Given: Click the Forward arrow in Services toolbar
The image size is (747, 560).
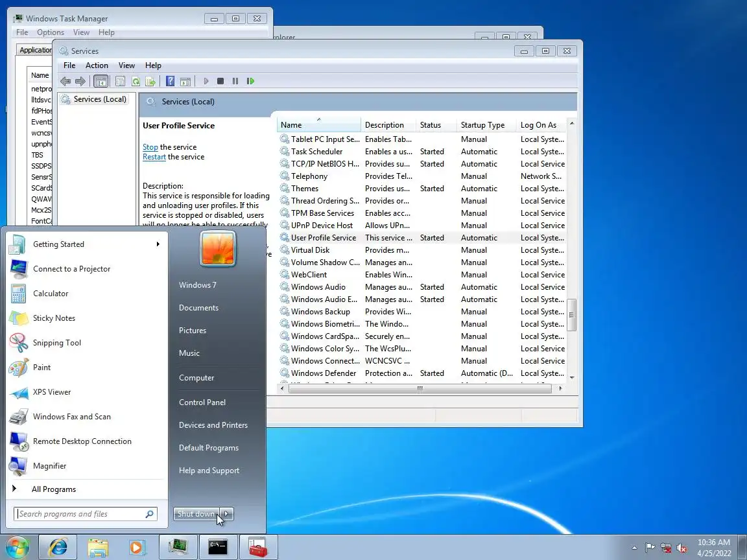Looking at the screenshot, I should [80, 82].
